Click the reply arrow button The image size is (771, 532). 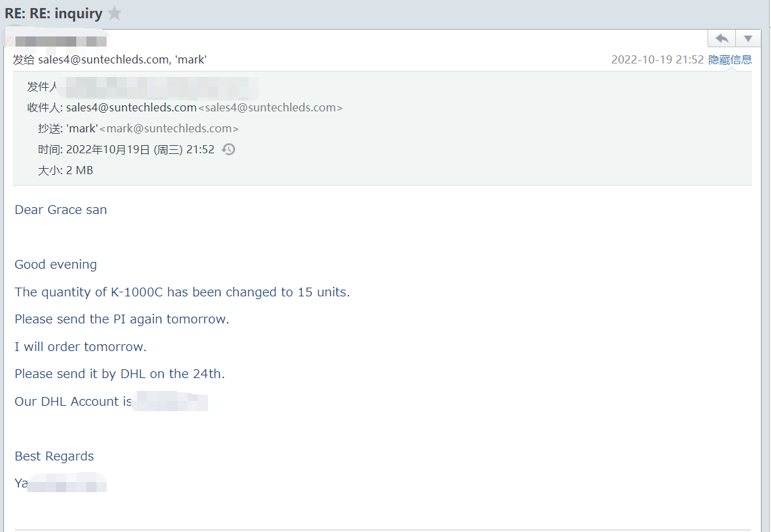click(722, 38)
